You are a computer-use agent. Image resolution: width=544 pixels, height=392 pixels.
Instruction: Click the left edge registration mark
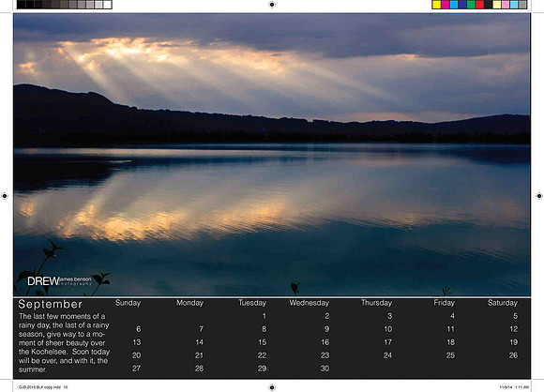tap(5, 196)
